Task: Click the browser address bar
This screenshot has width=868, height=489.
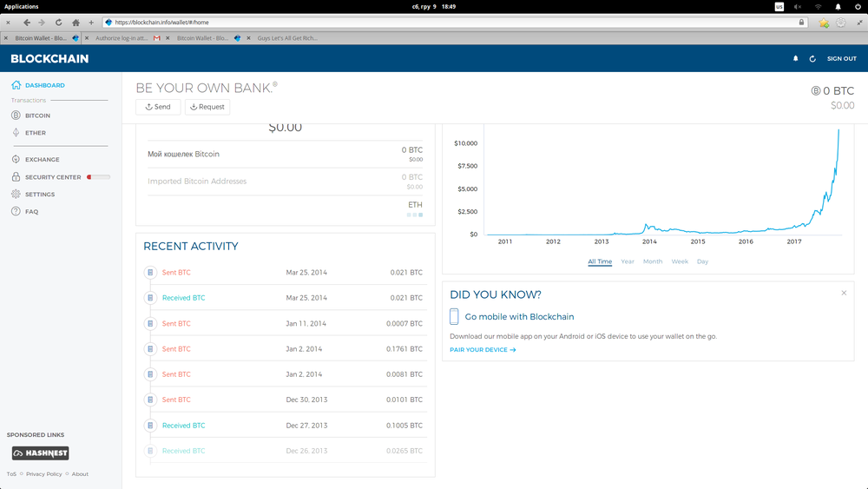Action: tap(451, 23)
